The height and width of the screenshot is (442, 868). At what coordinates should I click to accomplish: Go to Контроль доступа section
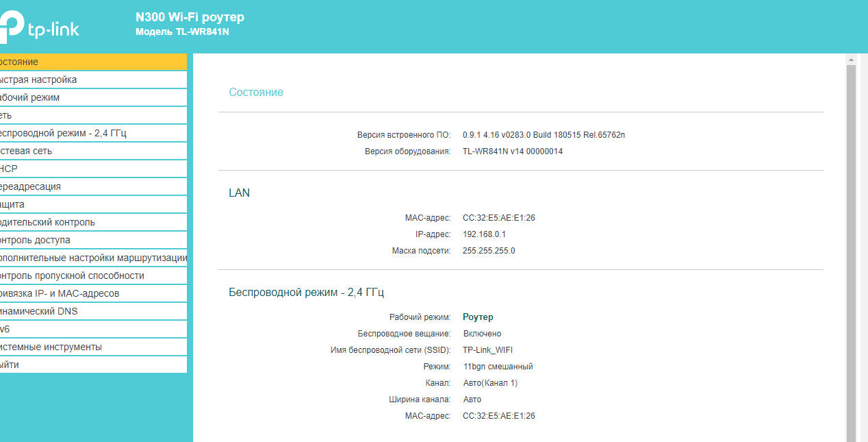(x=93, y=240)
